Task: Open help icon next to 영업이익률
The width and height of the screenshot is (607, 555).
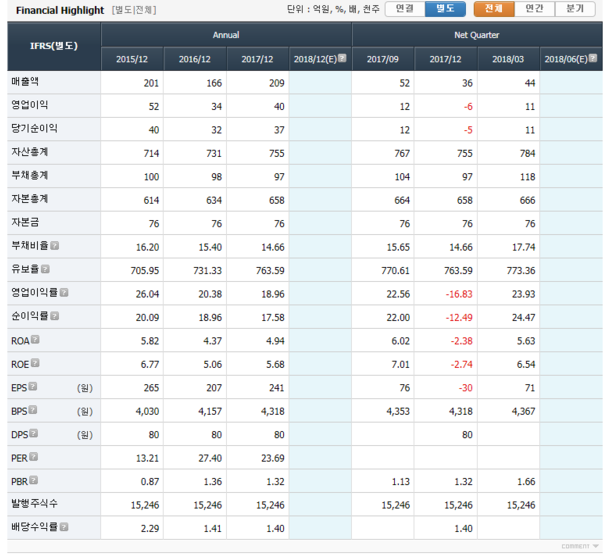Action: click(64, 292)
